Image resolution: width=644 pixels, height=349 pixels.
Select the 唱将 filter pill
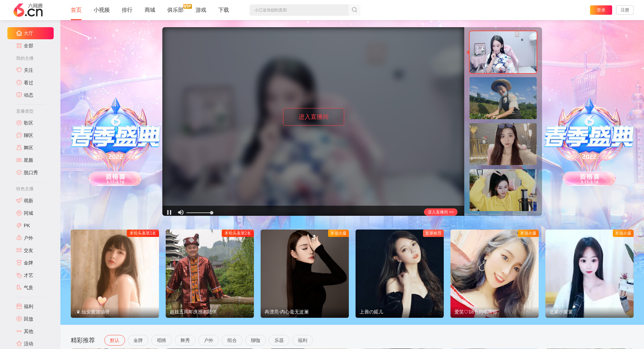(x=161, y=340)
